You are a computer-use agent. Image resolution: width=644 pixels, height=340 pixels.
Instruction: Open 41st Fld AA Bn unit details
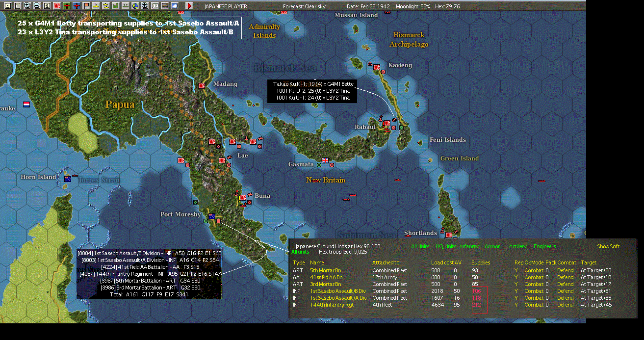[x=326, y=277]
